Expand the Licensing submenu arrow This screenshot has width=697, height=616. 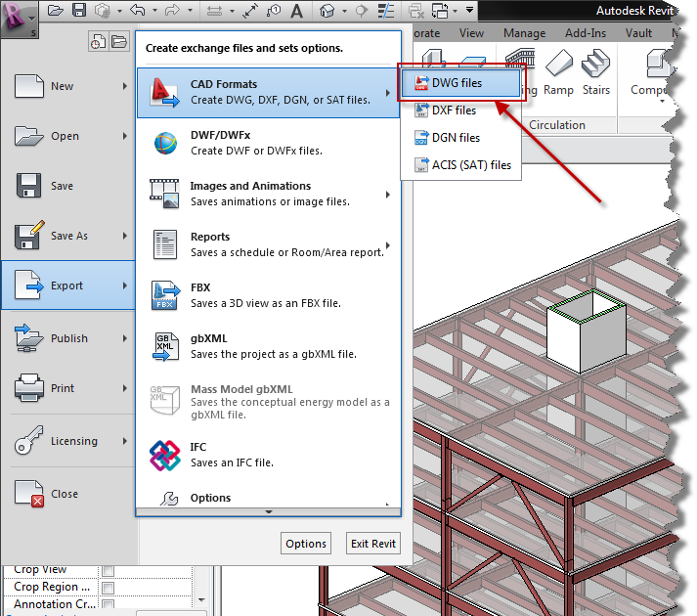(x=125, y=441)
